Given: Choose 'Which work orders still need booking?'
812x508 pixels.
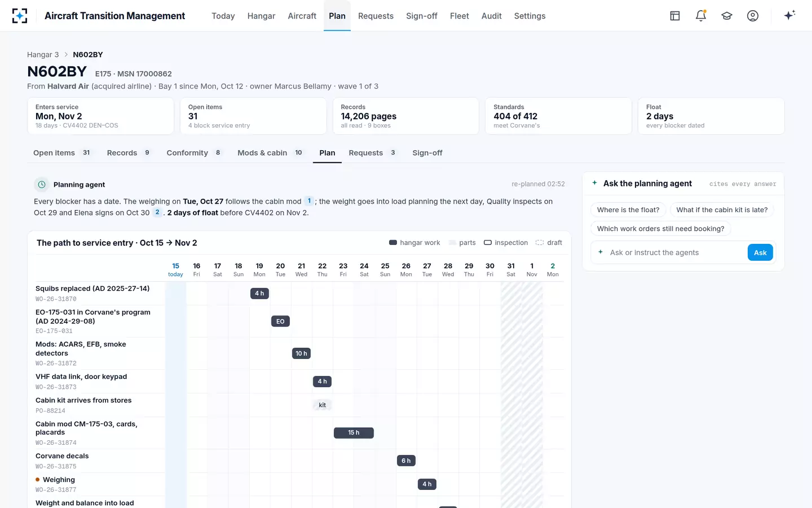Looking at the screenshot, I should click(x=661, y=229).
